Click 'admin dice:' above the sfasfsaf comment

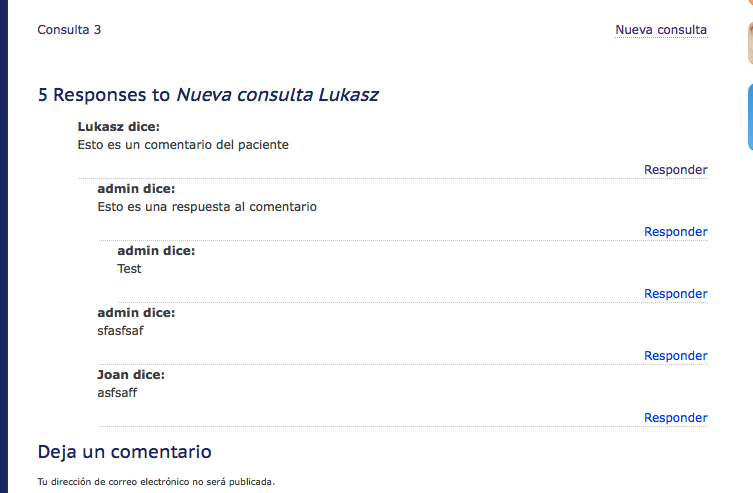(x=136, y=313)
